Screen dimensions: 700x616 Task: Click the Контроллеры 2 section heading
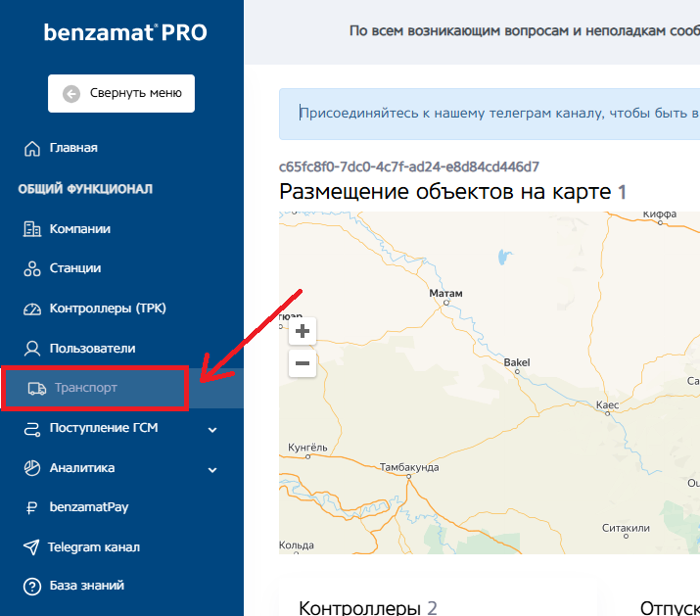[x=368, y=608]
